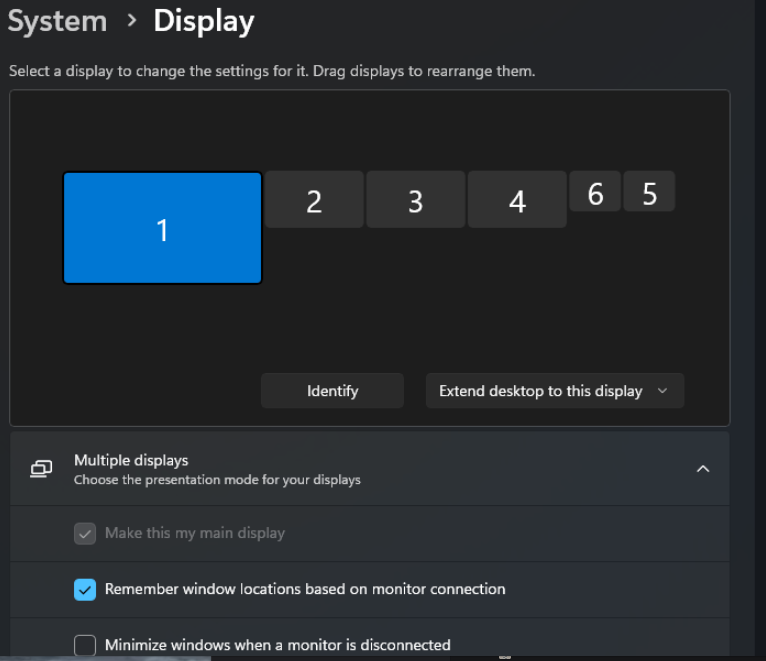766x661 pixels.
Task: Click 'Choose the presentation mode for your displays' text
Action: [217, 480]
